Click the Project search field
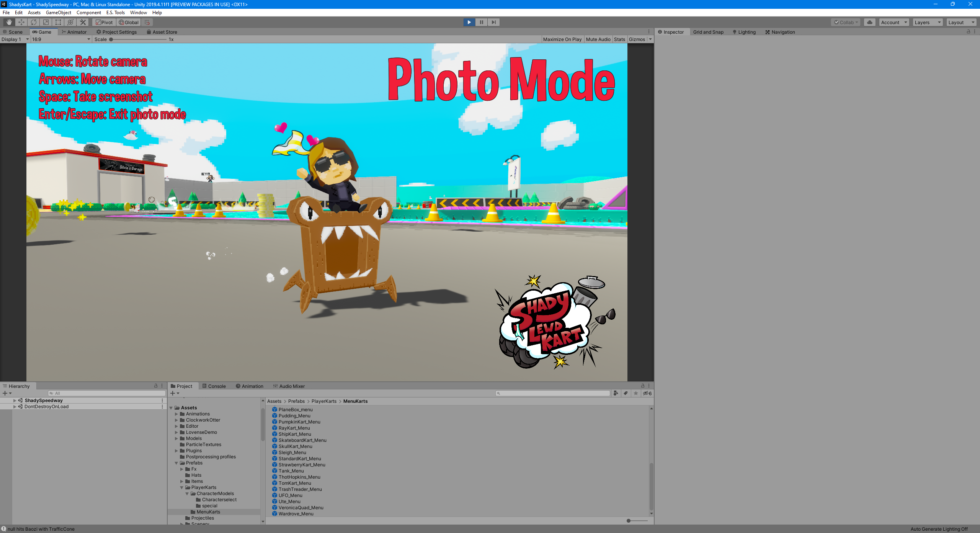980x533 pixels. pos(552,393)
